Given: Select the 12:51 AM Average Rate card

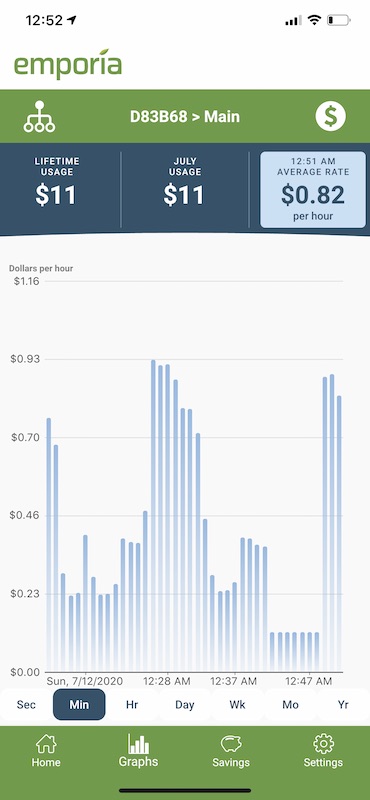Looking at the screenshot, I should click(x=312, y=189).
